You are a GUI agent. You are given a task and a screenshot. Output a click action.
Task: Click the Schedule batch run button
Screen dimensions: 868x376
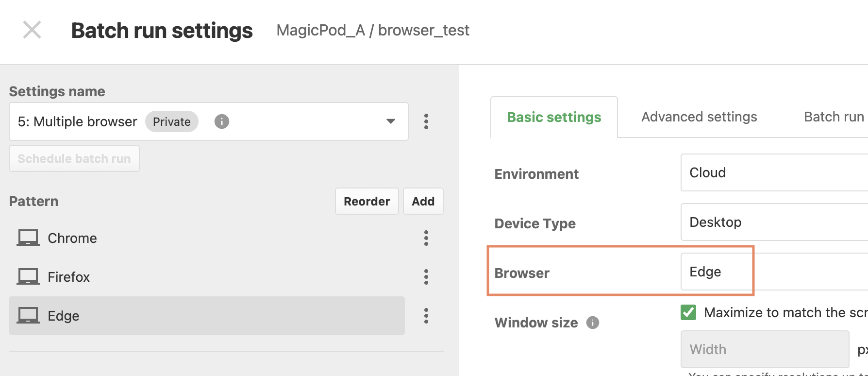pos(74,158)
